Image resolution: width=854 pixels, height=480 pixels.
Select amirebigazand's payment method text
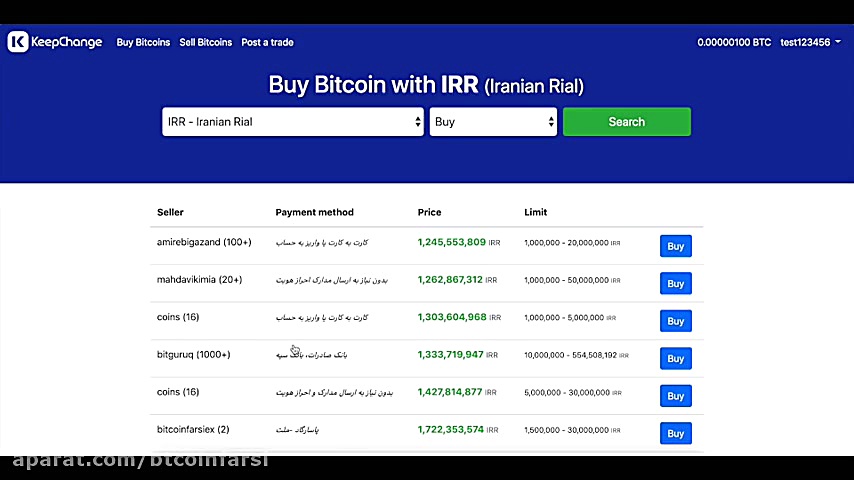pos(322,243)
